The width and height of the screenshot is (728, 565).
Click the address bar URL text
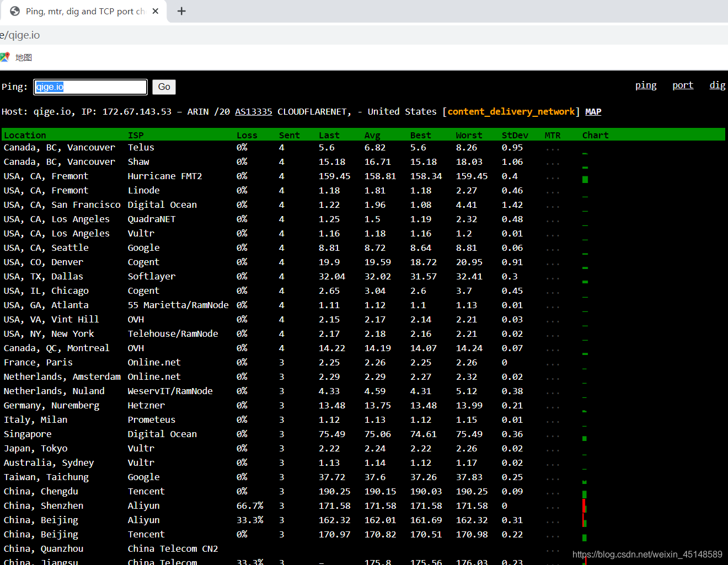coord(20,35)
